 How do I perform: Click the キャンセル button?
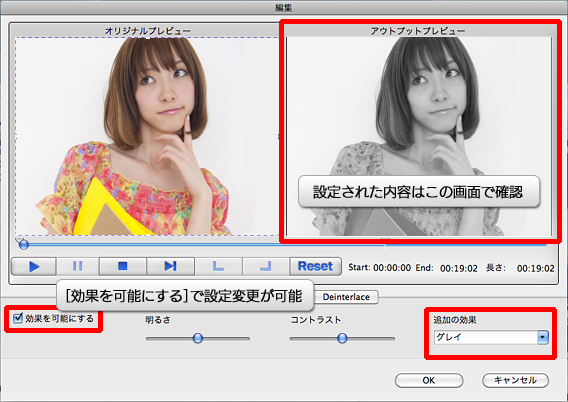coord(515,380)
